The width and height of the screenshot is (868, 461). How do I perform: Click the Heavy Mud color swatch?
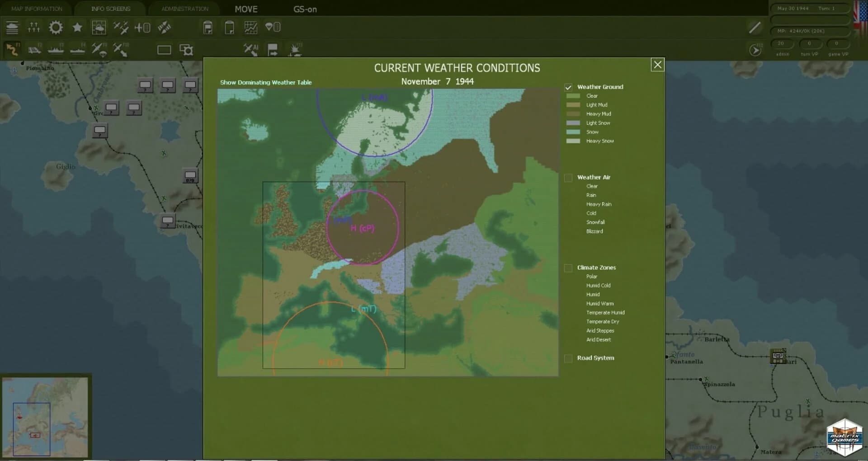[573, 114]
